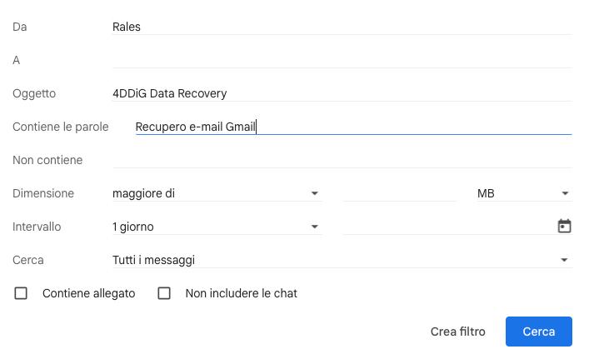Open the Tutti i messaggi dropdown

pos(342,260)
